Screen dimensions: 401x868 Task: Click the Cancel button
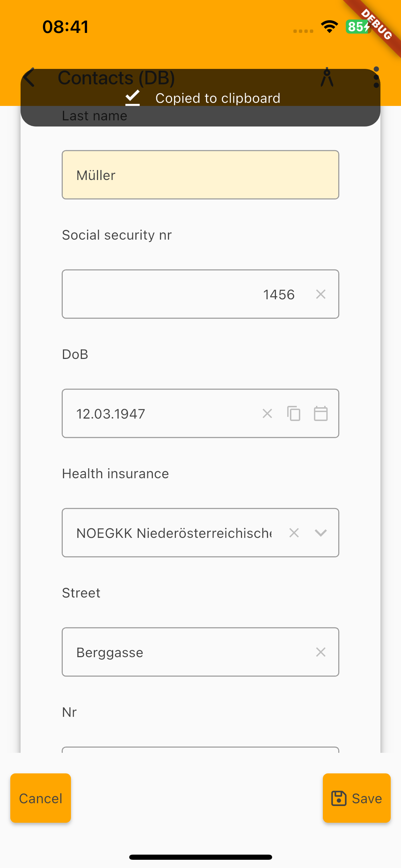(40, 798)
